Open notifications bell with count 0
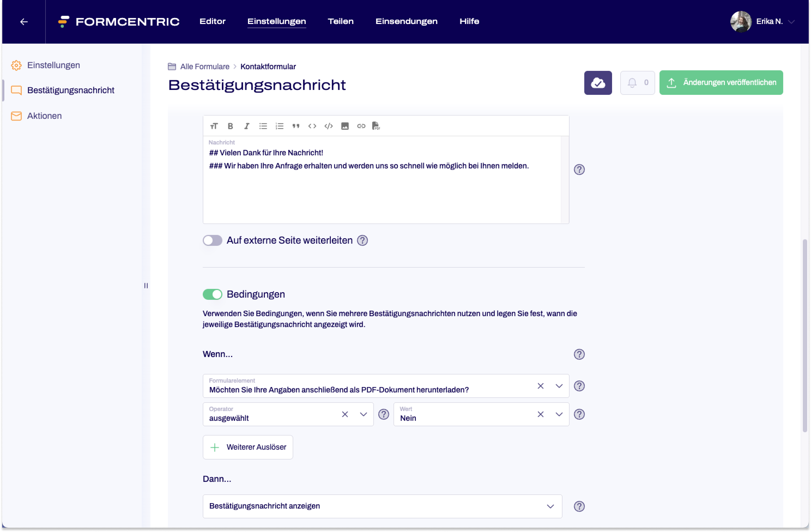This screenshot has height=532, width=811. pos(638,83)
